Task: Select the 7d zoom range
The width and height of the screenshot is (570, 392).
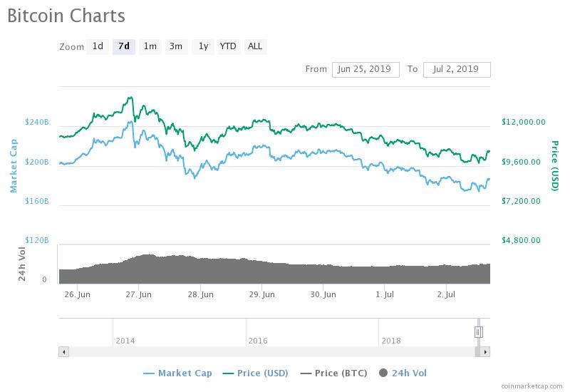Action: point(123,46)
